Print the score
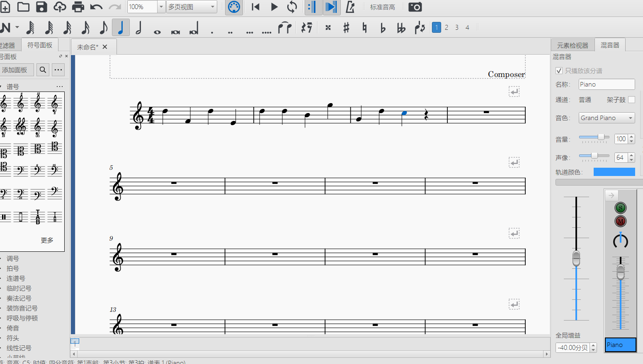Viewport: 643px width, 364px height. coord(78,7)
